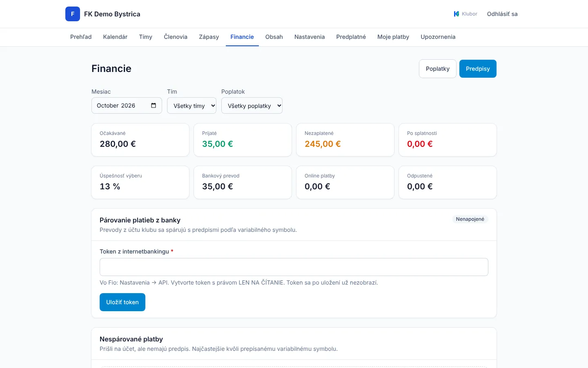Expand the Poplatok dropdown
The image size is (588, 368).
252,105
